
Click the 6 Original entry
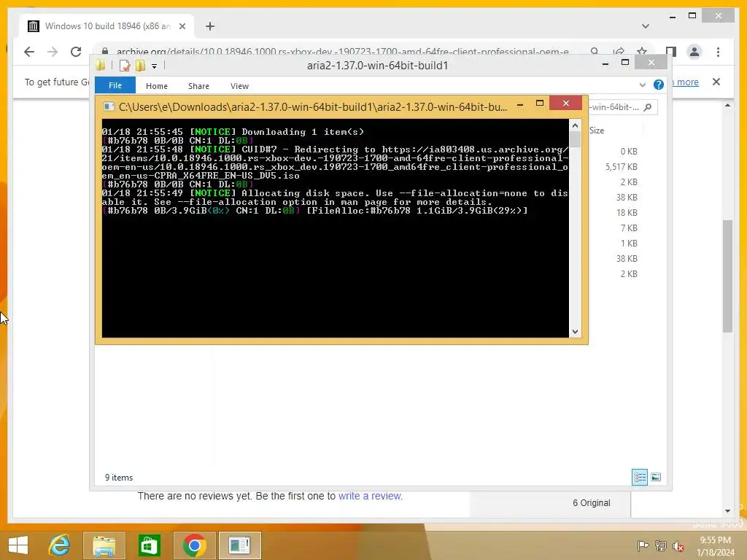click(x=591, y=503)
